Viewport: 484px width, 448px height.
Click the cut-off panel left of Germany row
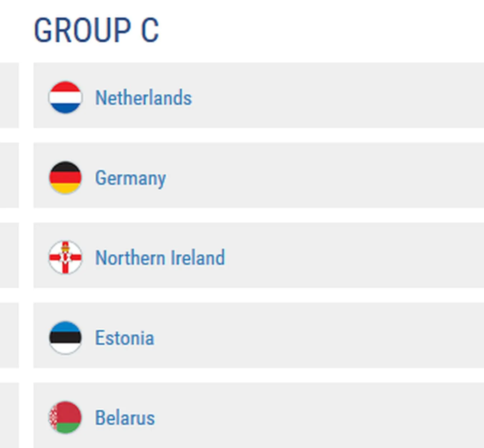[x=9, y=175]
